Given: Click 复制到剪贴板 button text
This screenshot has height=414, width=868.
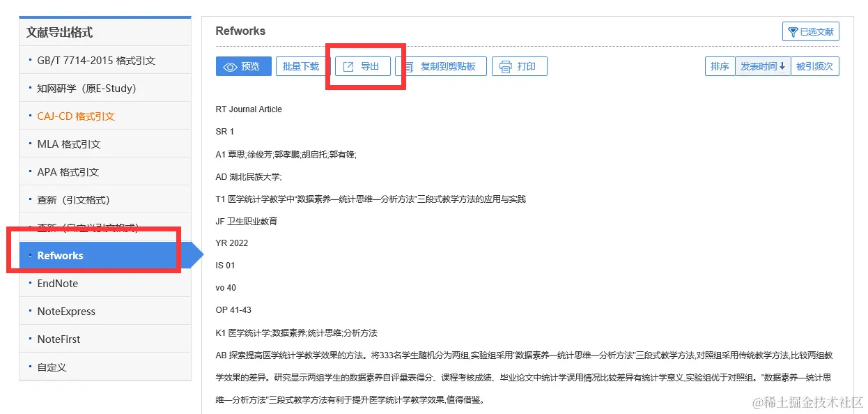Looking at the screenshot, I should (x=449, y=67).
